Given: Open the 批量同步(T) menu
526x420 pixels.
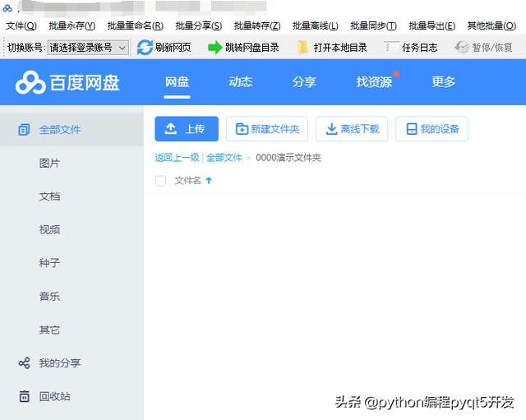Looking at the screenshot, I should (373, 25).
